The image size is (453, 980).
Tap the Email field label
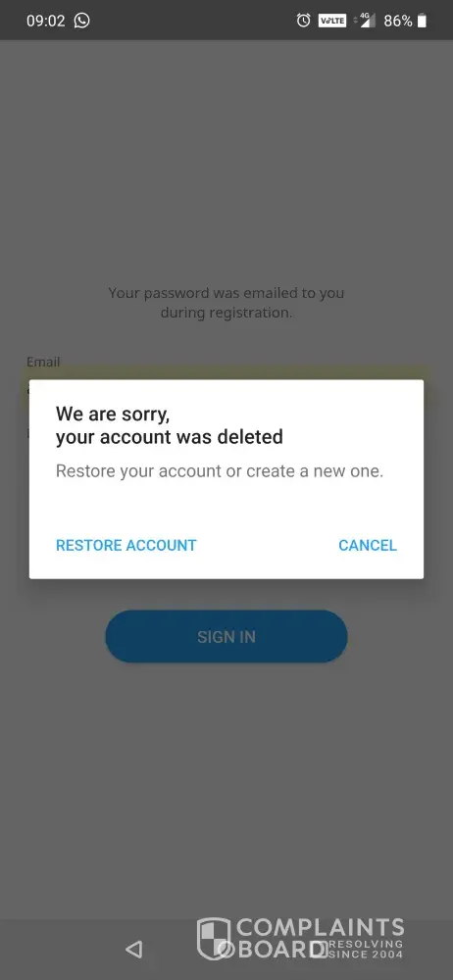(x=43, y=362)
